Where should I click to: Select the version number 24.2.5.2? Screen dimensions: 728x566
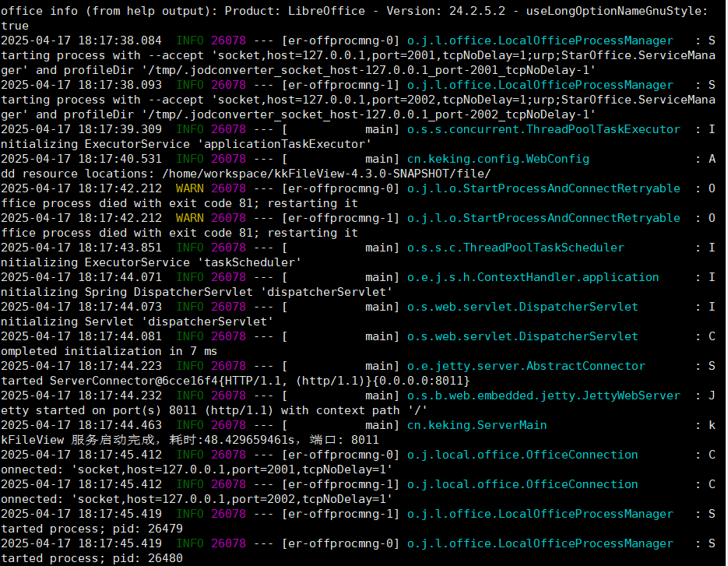(x=477, y=11)
